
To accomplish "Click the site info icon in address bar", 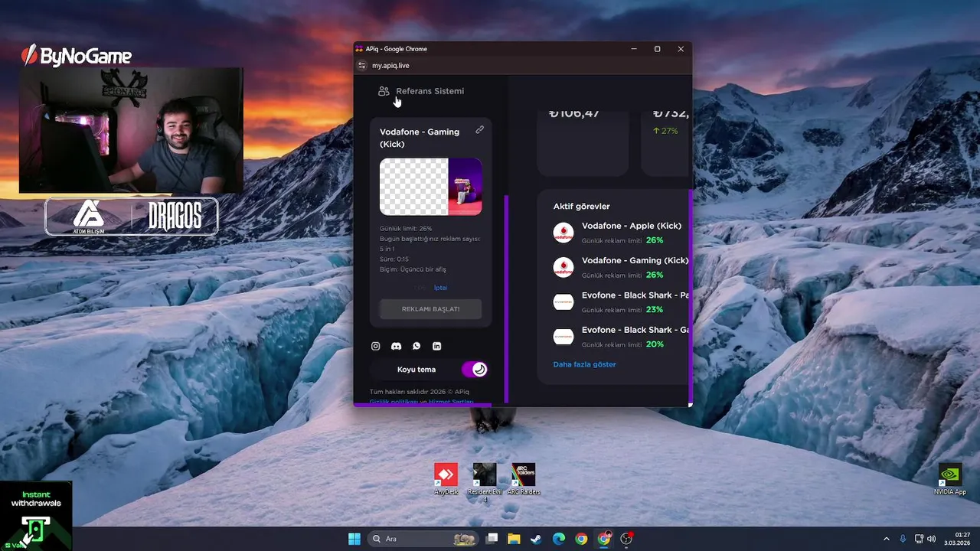I will pos(362,66).
